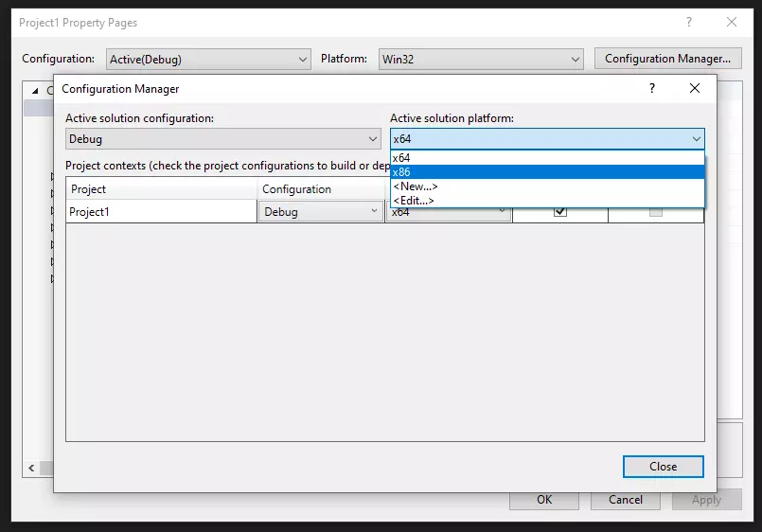Open the Property Pages Platform Win32 dropdown
This screenshot has height=532, width=762.
[481, 60]
